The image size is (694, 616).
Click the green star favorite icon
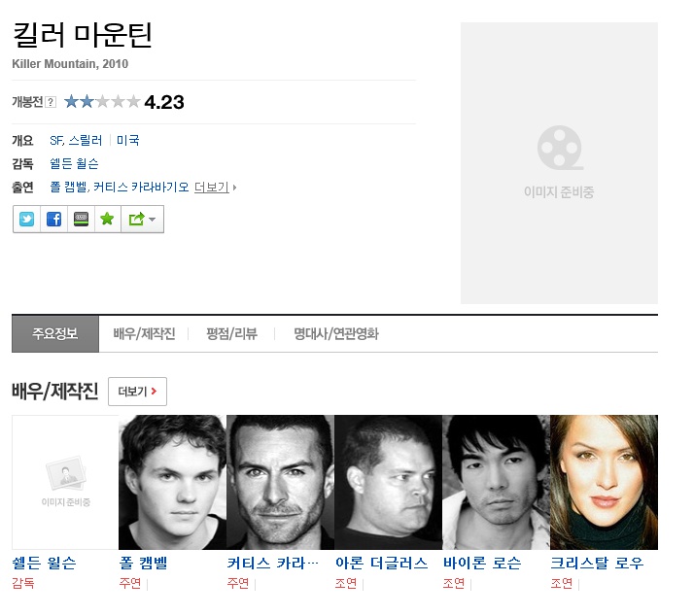click(107, 220)
